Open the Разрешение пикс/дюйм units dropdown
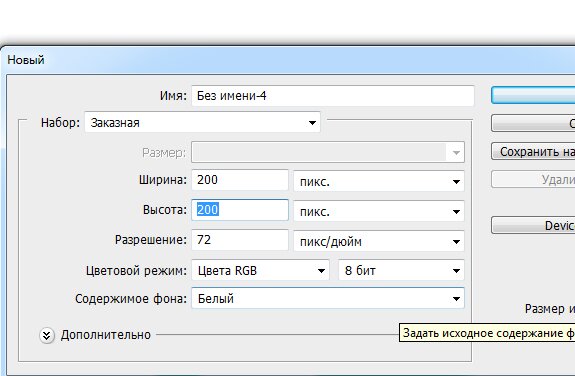This screenshot has width=575, height=376. tap(379, 241)
